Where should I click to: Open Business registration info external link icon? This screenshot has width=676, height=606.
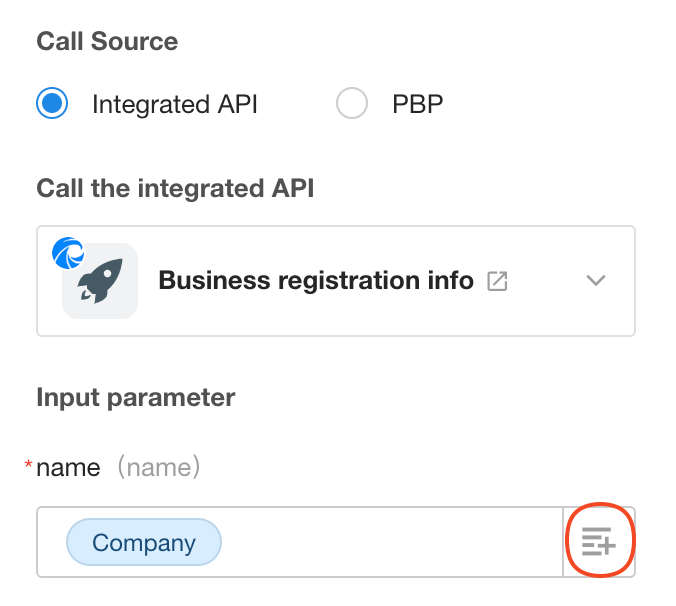coord(497,281)
